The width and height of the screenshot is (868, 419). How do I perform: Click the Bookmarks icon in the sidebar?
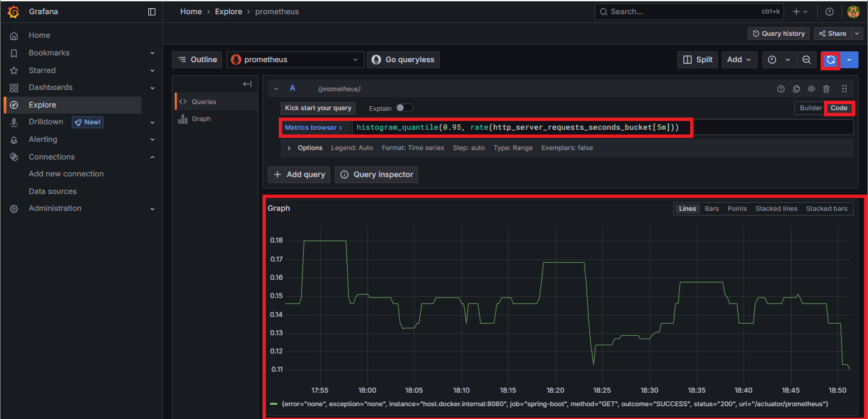pyautogui.click(x=14, y=53)
